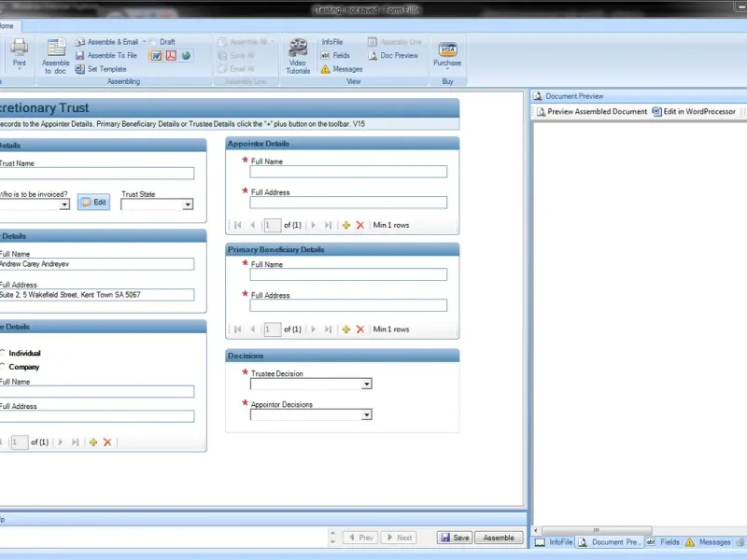Click the Primary Beneficiary Full Name field
Viewport: 747px width, 560px height.
pyautogui.click(x=348, y=274)
